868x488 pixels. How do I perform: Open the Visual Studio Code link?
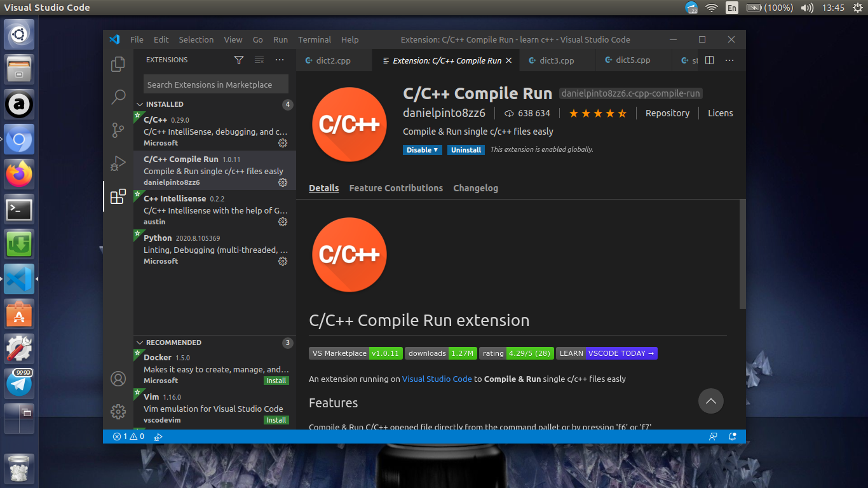(x=437, y=379)
